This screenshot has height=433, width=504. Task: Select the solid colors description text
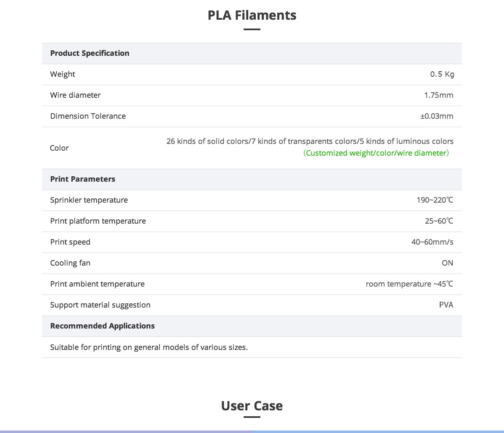coord(310,141)
